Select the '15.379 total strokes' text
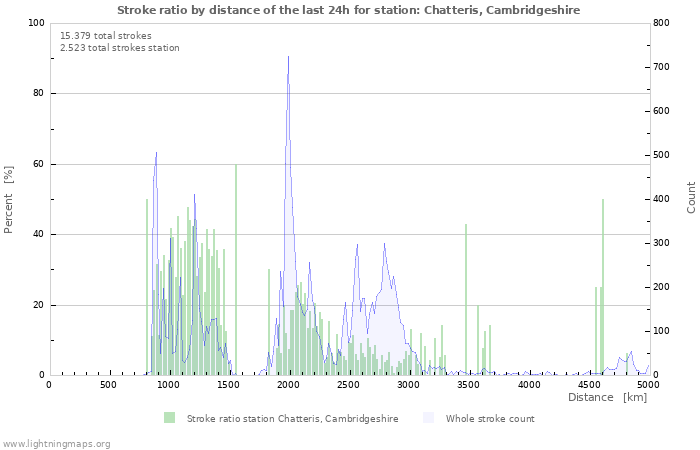Image resolution: width=700 pixels, height=450 pixels. (x=106, y=36)
